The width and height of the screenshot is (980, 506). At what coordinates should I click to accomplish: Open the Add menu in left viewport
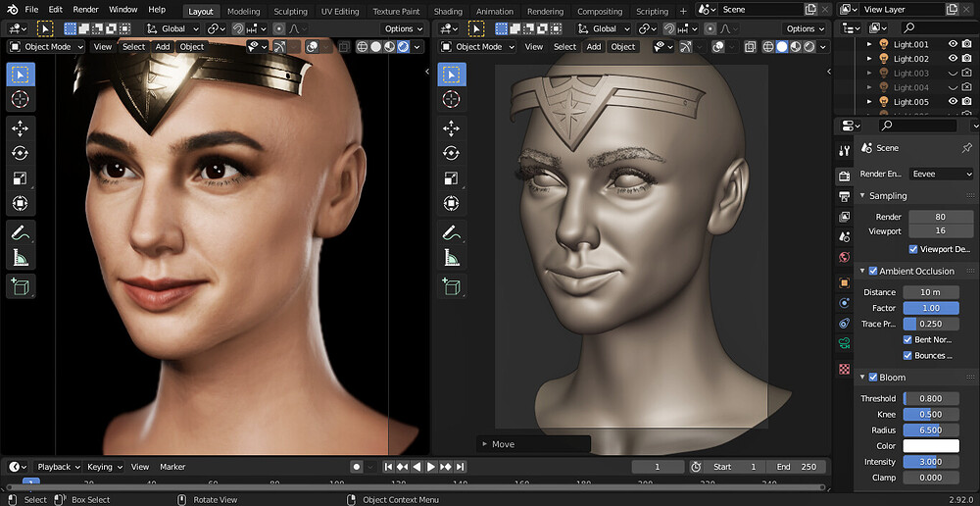tap(163, 47)
